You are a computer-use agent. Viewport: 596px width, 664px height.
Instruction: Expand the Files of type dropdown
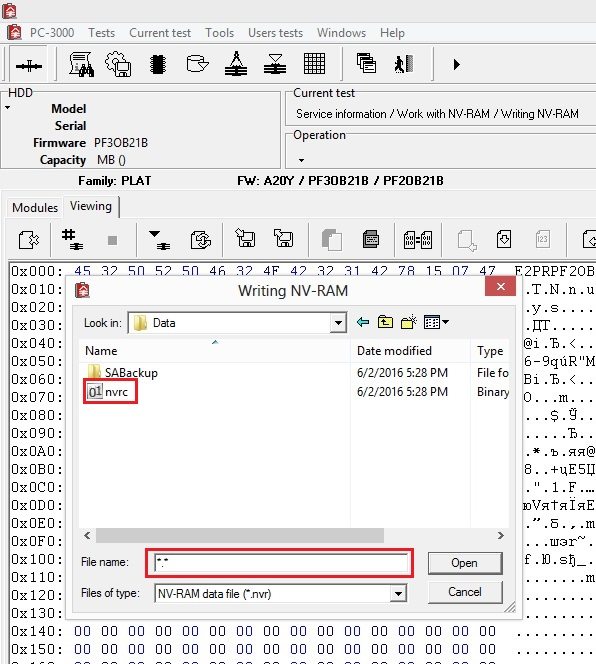pos(398,594)
